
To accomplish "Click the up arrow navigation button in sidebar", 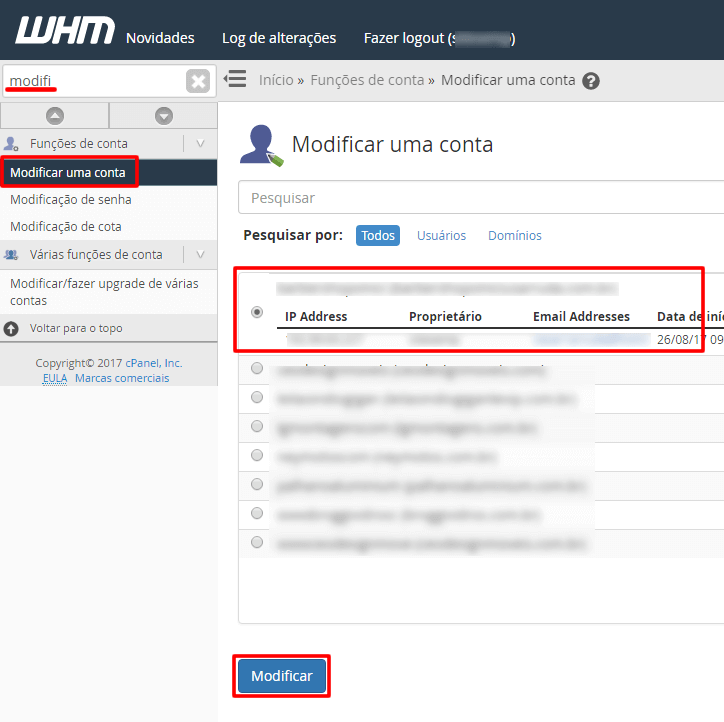I will pyautogui.click(x=55, y=116).
